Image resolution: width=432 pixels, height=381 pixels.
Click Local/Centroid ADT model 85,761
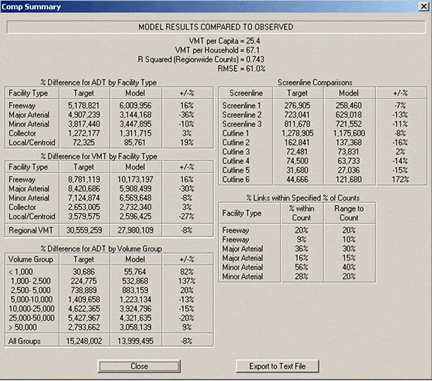(135, 143)
